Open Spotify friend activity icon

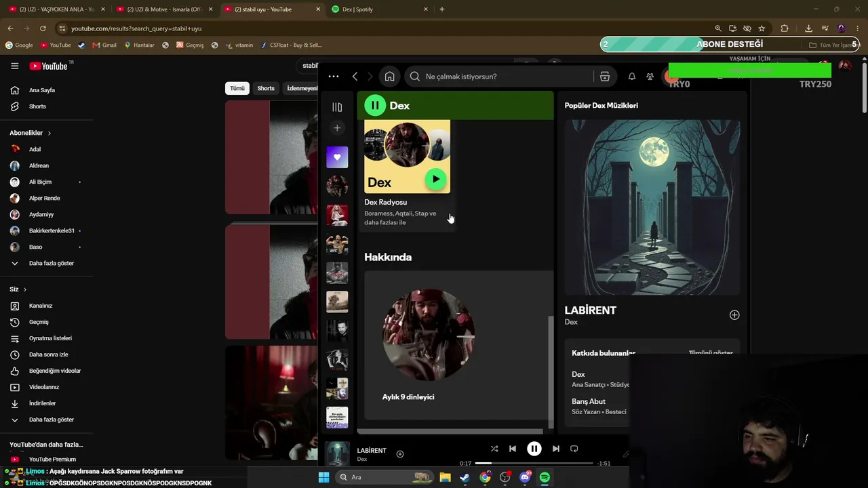coord(650,77)
